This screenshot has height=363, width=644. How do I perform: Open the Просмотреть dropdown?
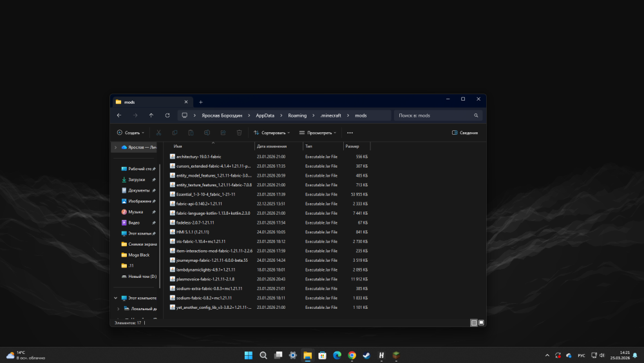click(x=318, y=133)
